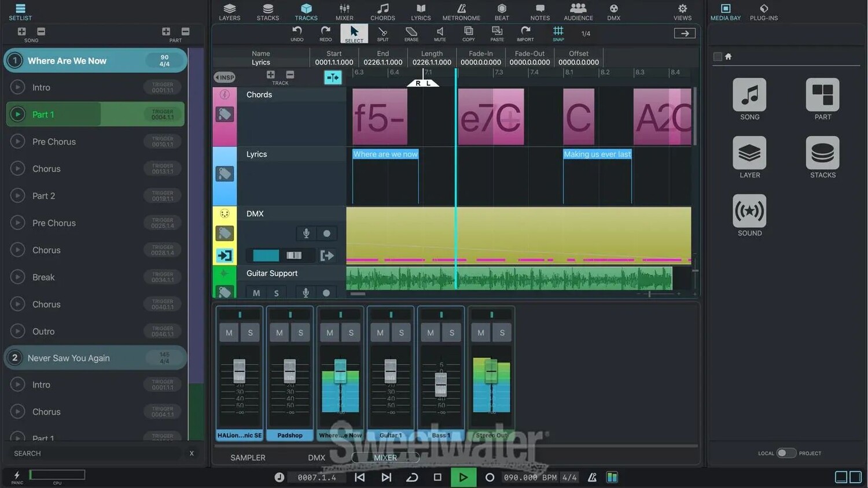Open the snap value 1/4 dropdown
This screenshot has width=868, height=488.
coord(586,34)
